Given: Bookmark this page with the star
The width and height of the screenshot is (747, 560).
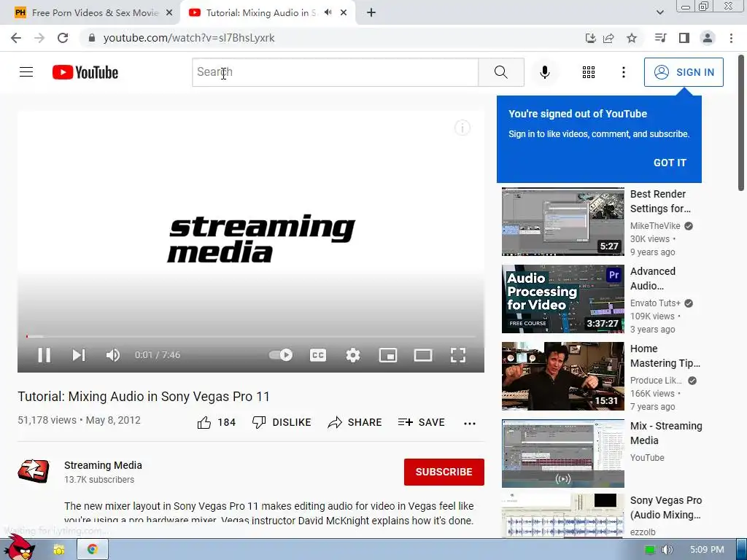Looking at the screenshot, I should tap(632, 38).
